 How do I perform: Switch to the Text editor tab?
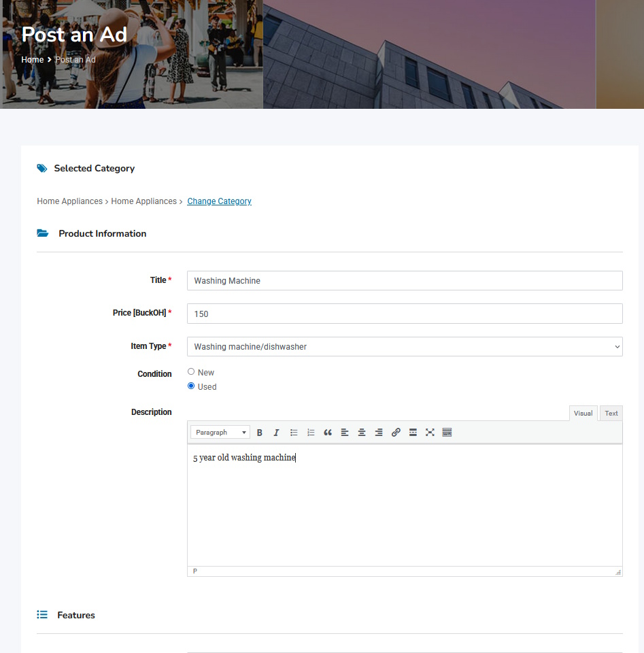click(611, 414)
